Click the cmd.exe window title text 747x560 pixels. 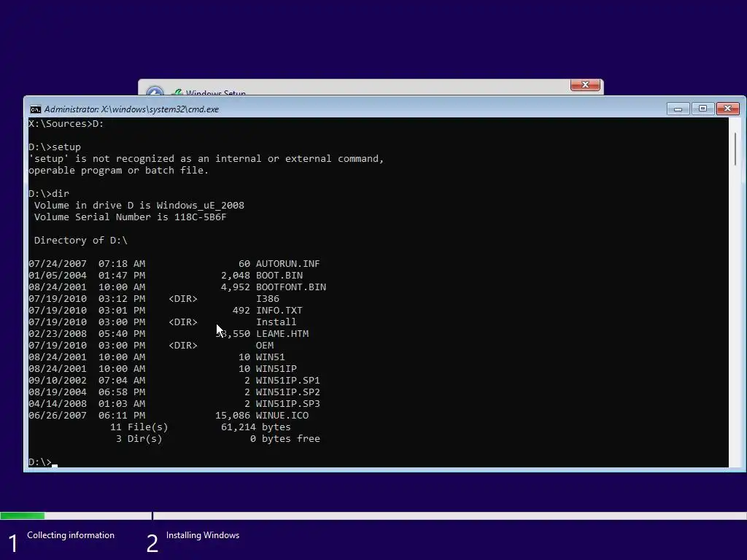[x=131, y=109]
